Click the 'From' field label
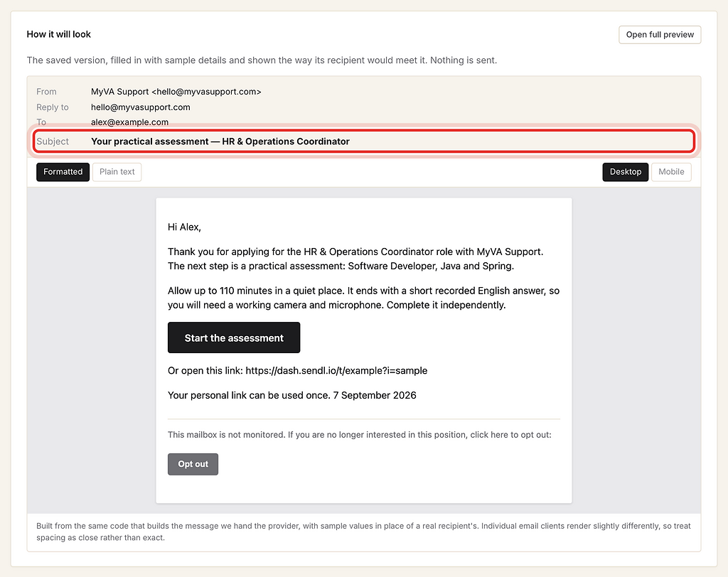This screenshot has width=728, height=577. 46,92
